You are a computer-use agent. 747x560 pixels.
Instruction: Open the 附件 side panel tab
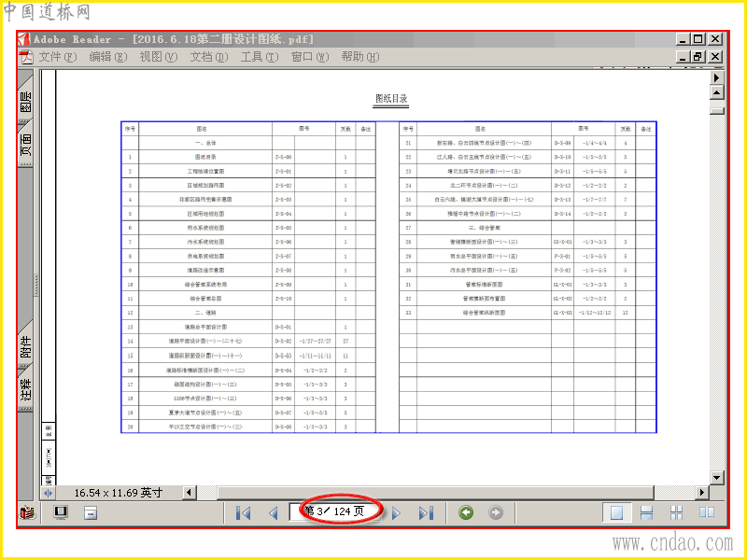click(x=26, y=347)
